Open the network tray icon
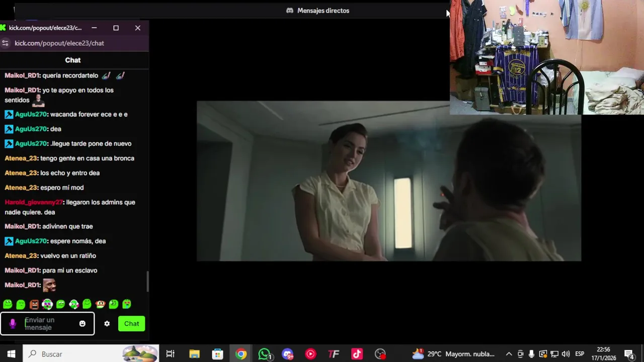Screen dimensions: 644x362 (x=554, y=354)
